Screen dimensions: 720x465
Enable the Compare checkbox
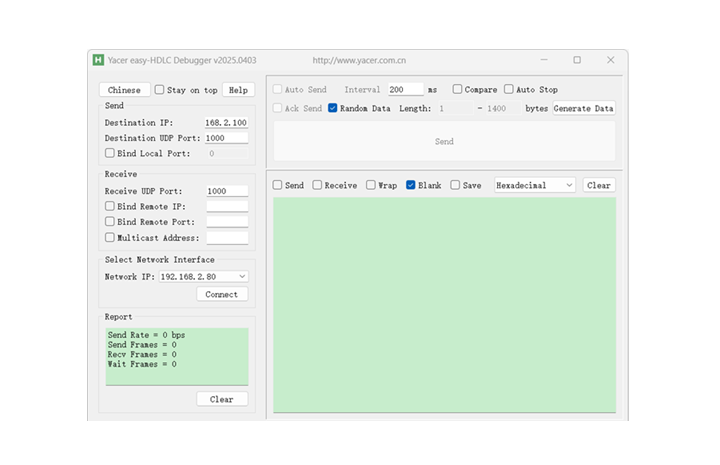pyautogui.click(x=457, y=89)
